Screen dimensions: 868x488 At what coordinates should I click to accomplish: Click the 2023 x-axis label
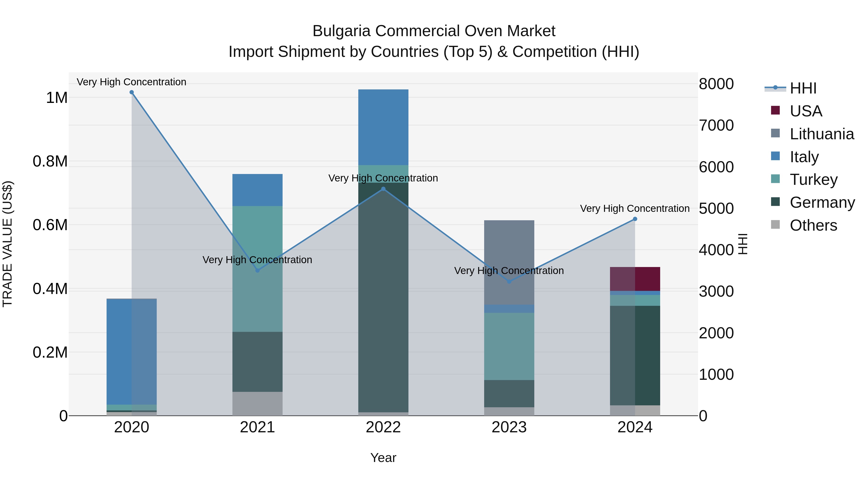(x=509, y=427)
